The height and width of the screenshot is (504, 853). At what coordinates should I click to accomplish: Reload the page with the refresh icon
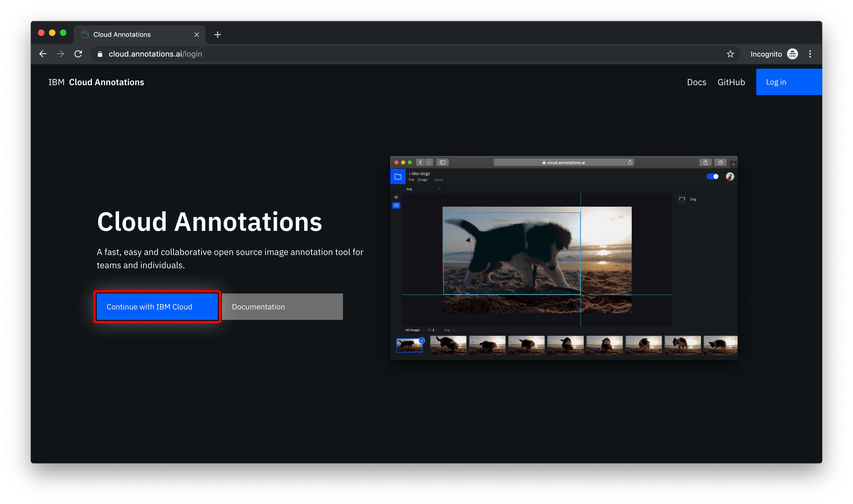tap(78, 54)
